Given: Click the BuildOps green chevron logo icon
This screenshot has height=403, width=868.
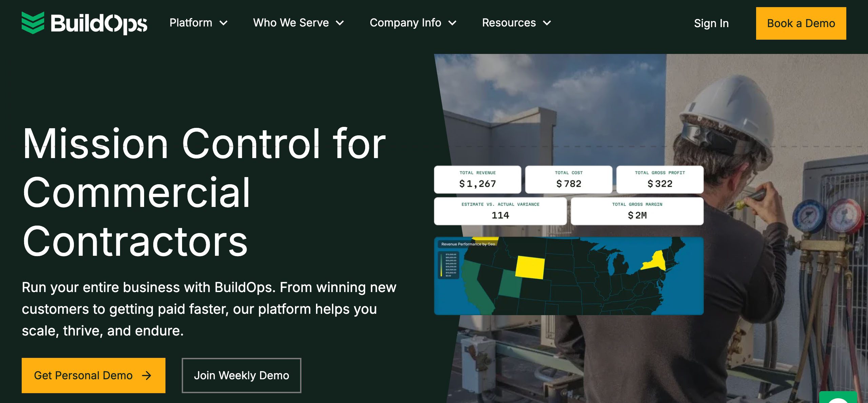Looking at the screenshot, I should click(x=33, y=23).
